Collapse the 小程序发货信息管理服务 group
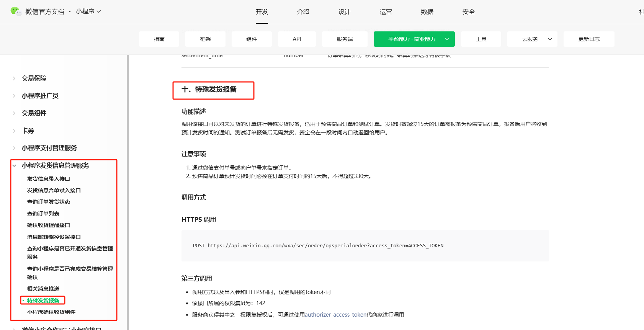Screen dimensions: 644x330 tap(55, 165)
